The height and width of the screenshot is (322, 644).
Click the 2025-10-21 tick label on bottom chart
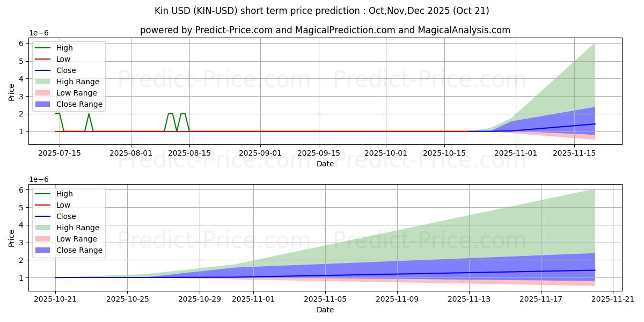[55, 299]
